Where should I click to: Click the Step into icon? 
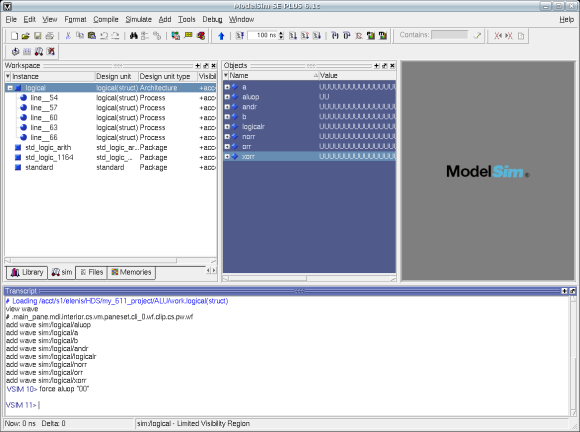335,36
